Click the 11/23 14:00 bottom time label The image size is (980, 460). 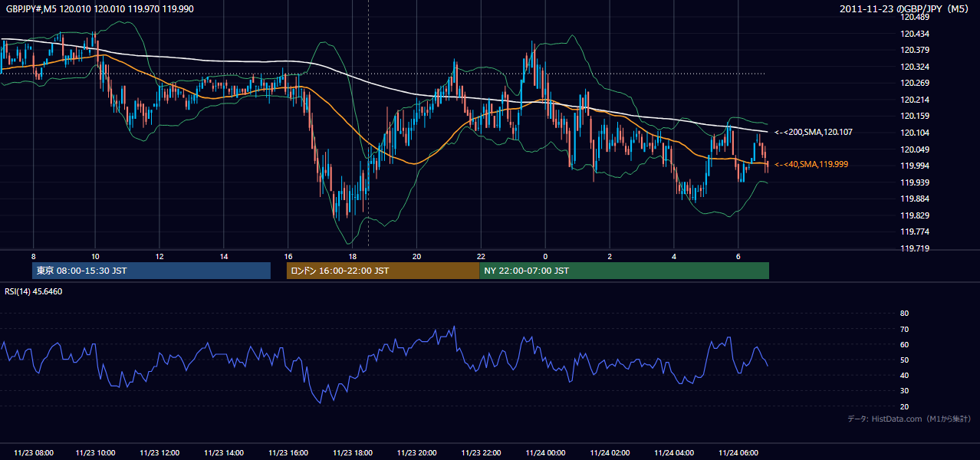224,452
